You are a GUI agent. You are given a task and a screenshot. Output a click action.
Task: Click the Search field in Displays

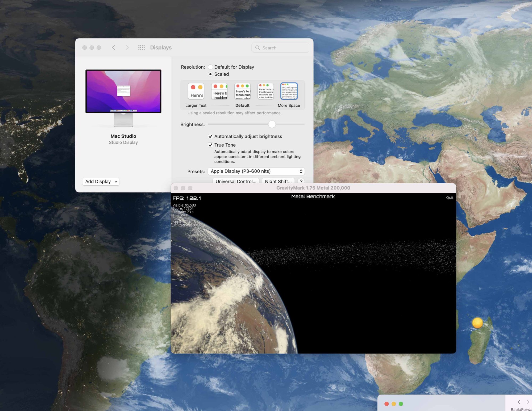pyautogui.click(x=280, y=48)
